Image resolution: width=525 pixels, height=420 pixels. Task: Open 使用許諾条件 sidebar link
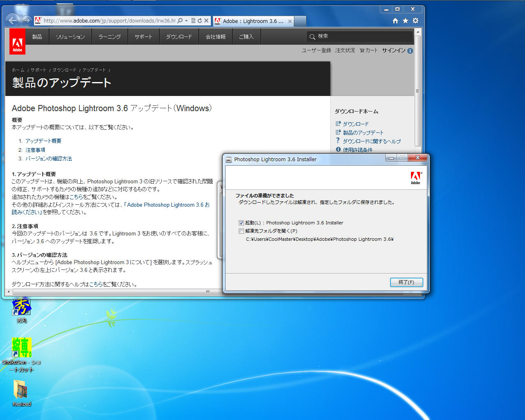pyautogui.click(x=358, y=150)
